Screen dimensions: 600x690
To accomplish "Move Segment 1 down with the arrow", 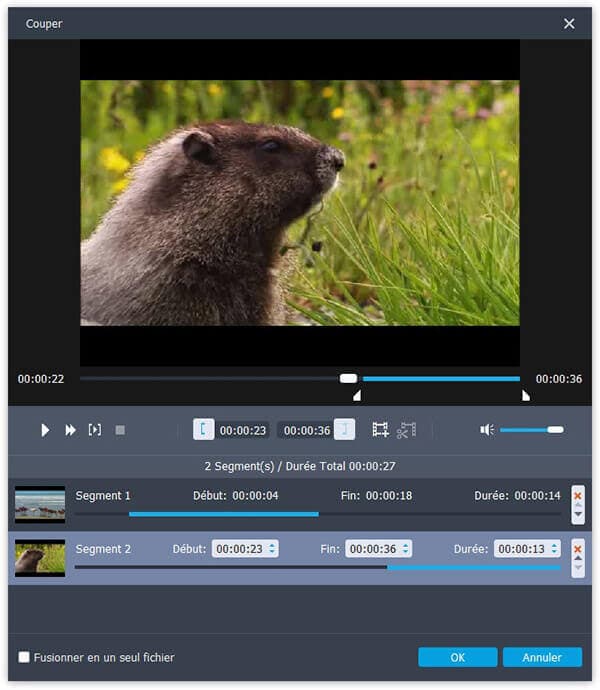I will (578, 514).
